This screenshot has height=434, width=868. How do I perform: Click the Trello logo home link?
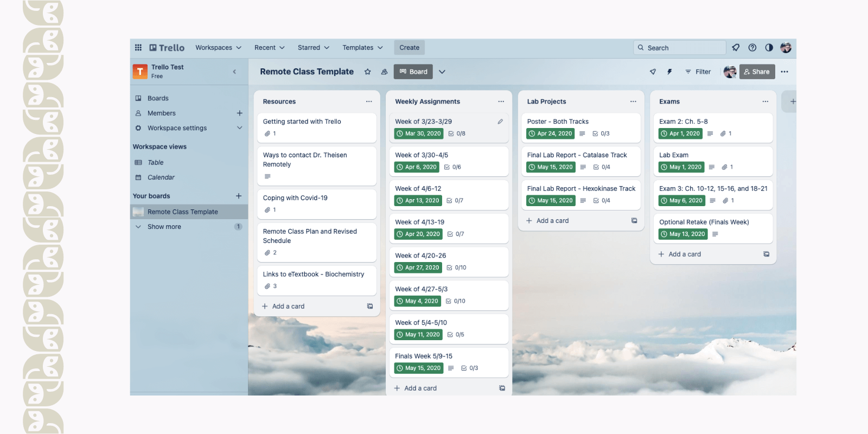point(167,48)
